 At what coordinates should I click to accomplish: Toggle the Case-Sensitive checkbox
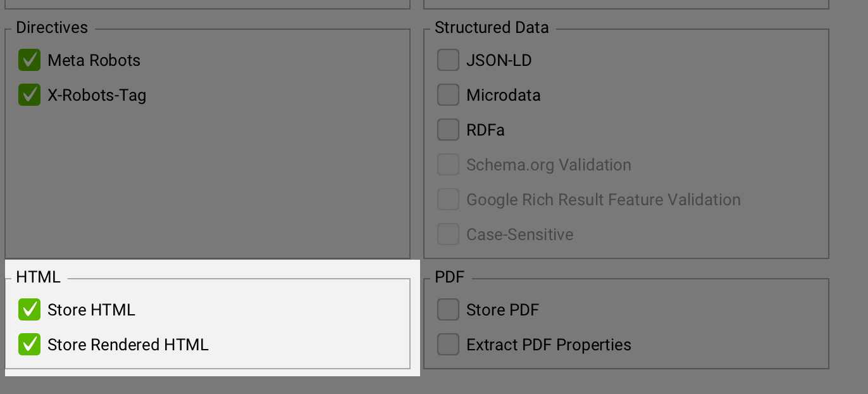[448, 234]
